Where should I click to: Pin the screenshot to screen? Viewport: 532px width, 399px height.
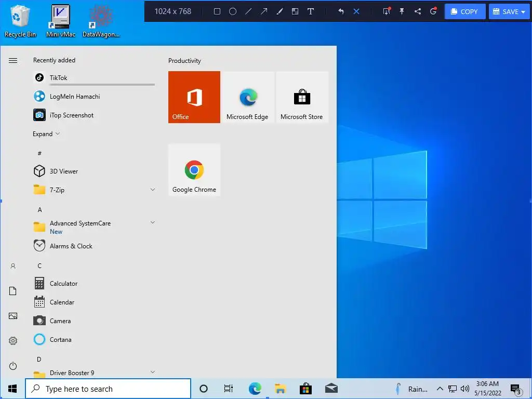click(x=402, y=11)
